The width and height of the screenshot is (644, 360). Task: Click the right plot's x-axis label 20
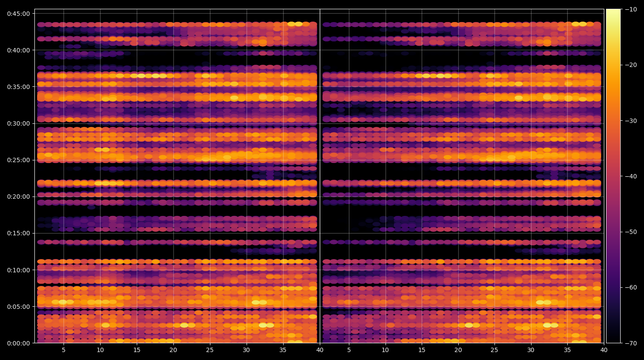pos(458,350)
